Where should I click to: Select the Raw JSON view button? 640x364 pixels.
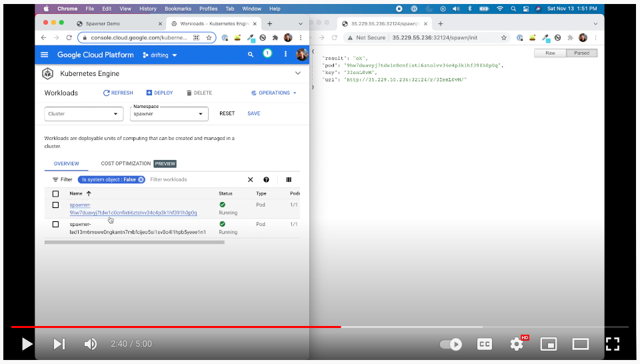(550, 53)
